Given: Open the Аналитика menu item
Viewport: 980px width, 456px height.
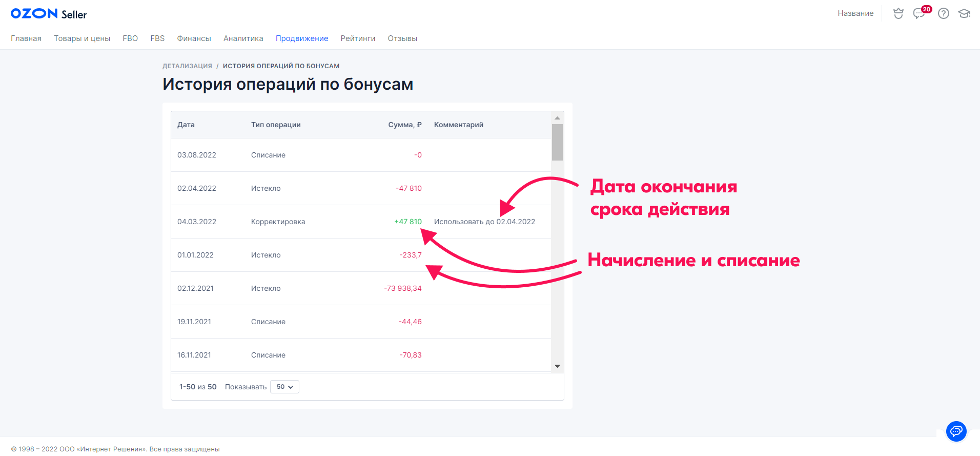Looking at the screenshot, I should (243, 38).
